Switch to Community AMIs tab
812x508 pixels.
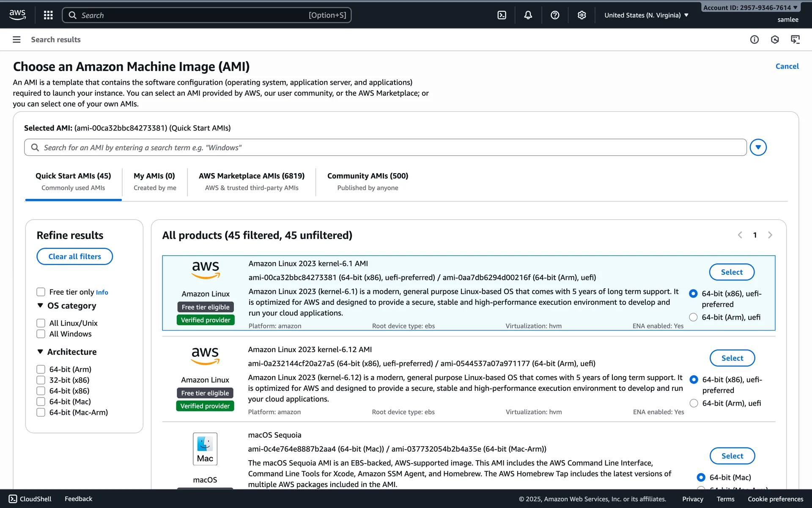tap(368, 181)
